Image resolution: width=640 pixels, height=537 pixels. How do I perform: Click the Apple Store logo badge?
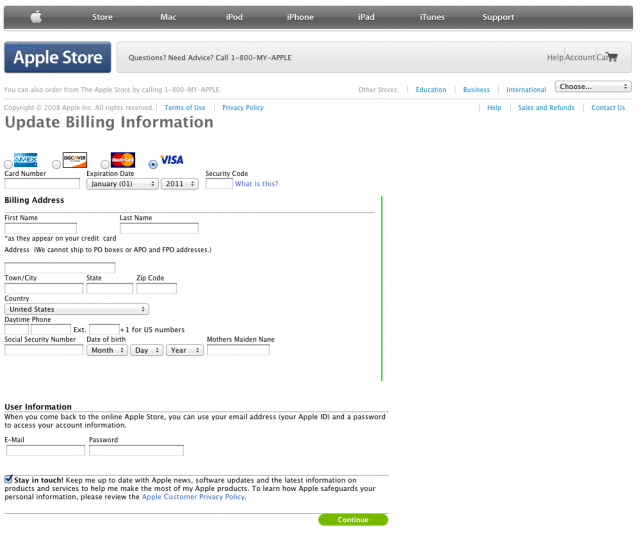pos(58,58)
